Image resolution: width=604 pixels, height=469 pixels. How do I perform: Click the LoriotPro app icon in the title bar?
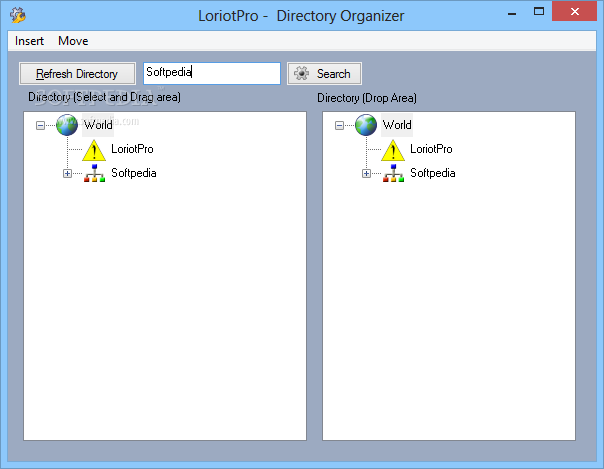[x=18, y=15]
